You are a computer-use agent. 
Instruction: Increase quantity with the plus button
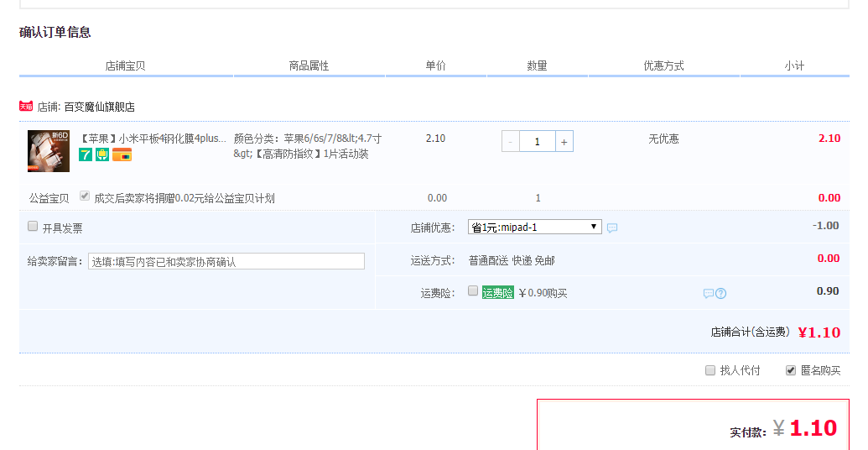(564, 142)
